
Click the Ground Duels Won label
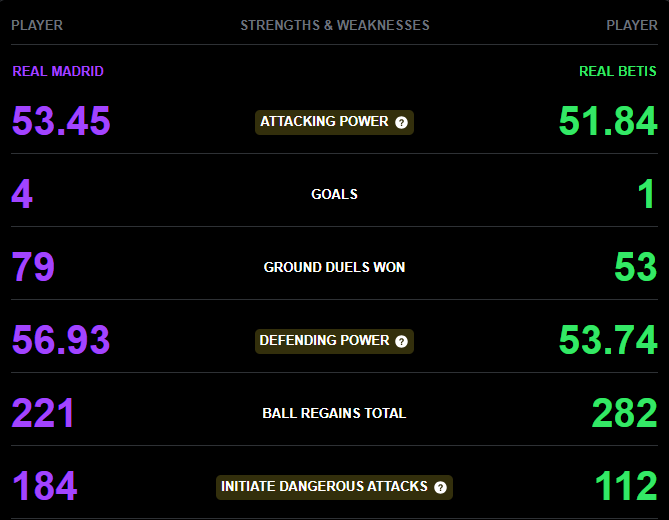tap(334, 267)
